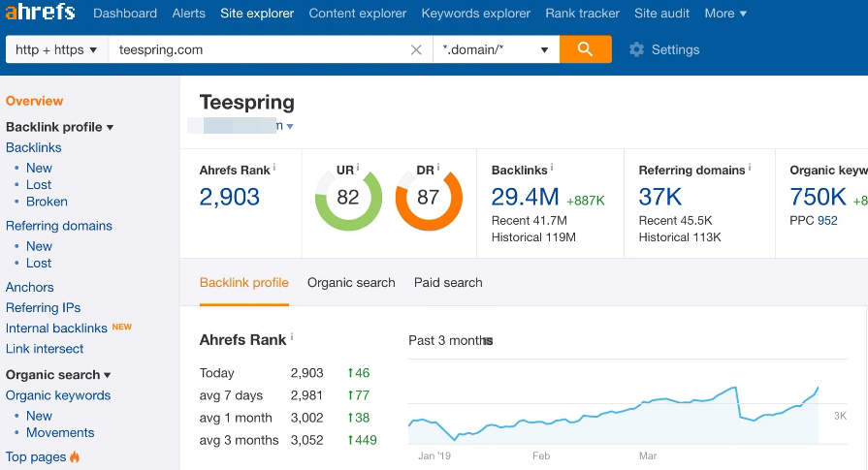This screenshot has height=470, width=868.
Task: Open the Movements link
Action: (60, 433)
